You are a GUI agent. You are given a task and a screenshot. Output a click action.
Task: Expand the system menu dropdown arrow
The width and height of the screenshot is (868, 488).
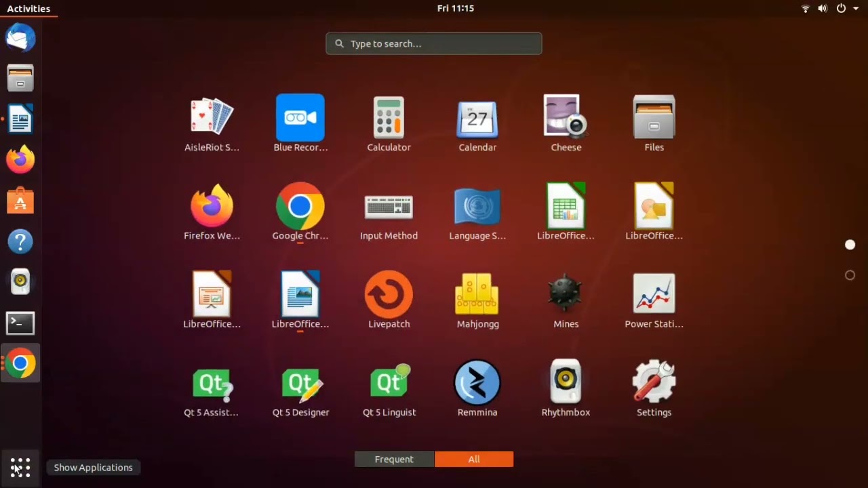click(856, 9)
